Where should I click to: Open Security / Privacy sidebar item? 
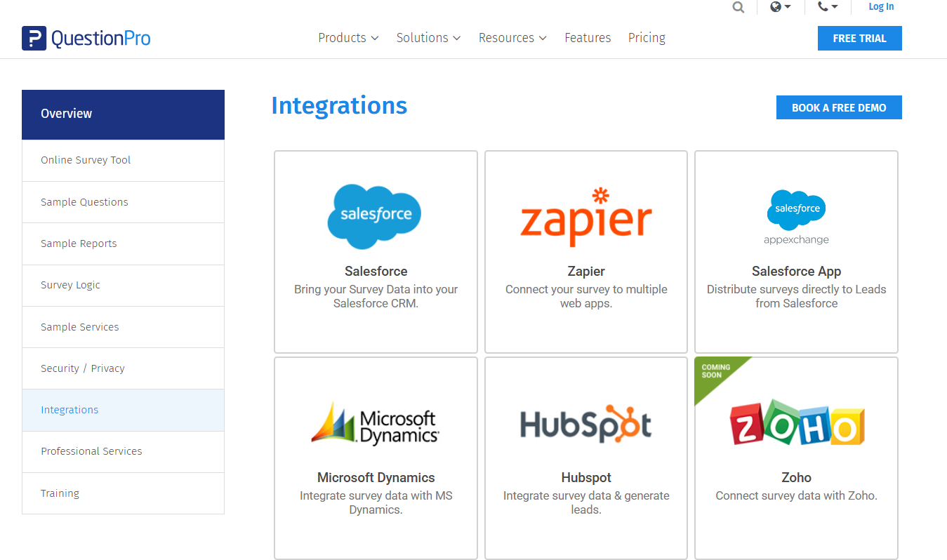123,368
